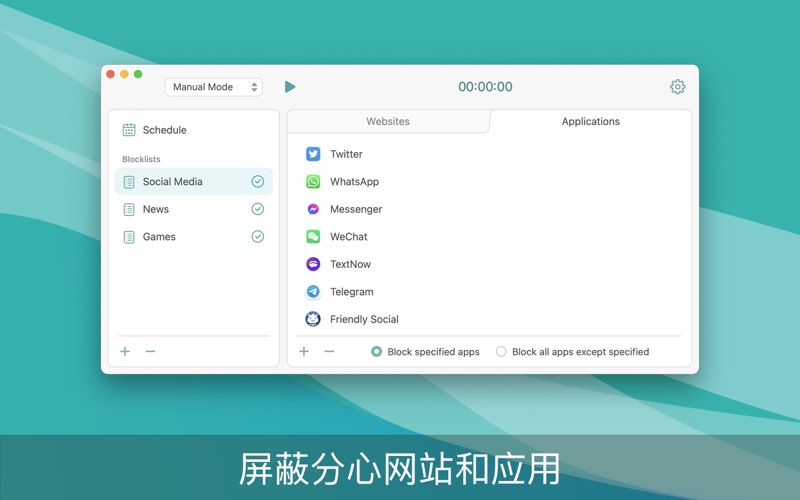Click the Messenger app icon
This screenshot has height=500, width=800.
coord(313,209)
